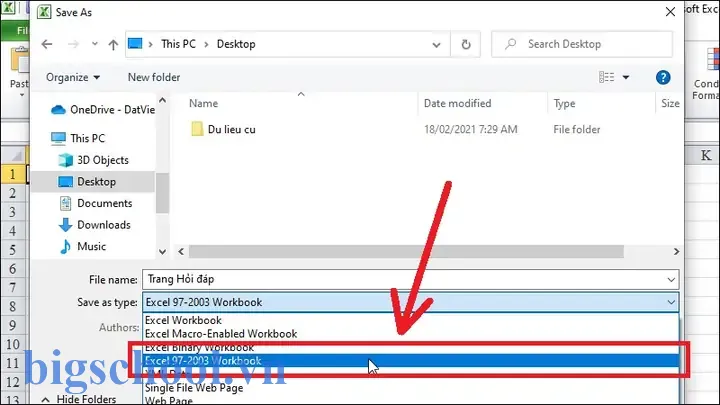Viewport: 720px width, 405px height.
Task: Click the 18/02/2021 7:29 AM date cell
Action: pyautogui.click(x=470, y=129)
